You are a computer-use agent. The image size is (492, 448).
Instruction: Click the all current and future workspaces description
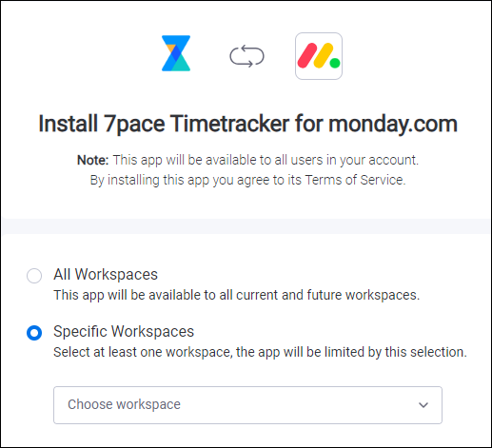237,295
